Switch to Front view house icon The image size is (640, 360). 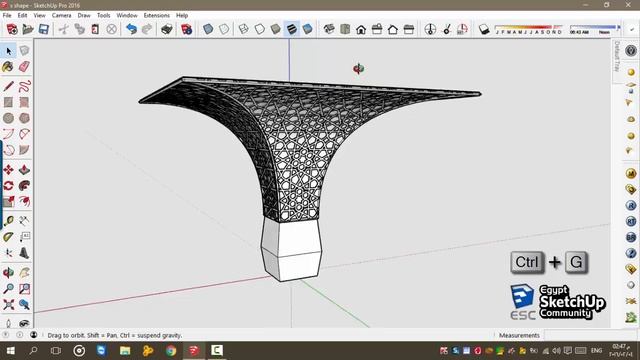coord(361,29)
